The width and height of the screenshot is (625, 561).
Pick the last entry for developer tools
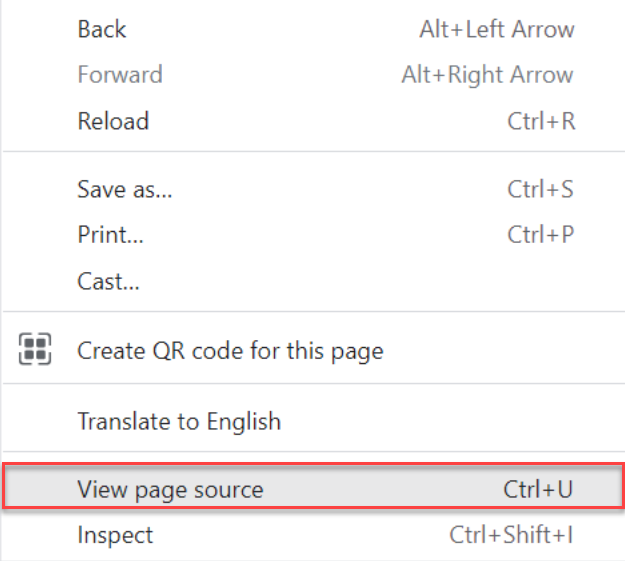(x=313, y=534)
